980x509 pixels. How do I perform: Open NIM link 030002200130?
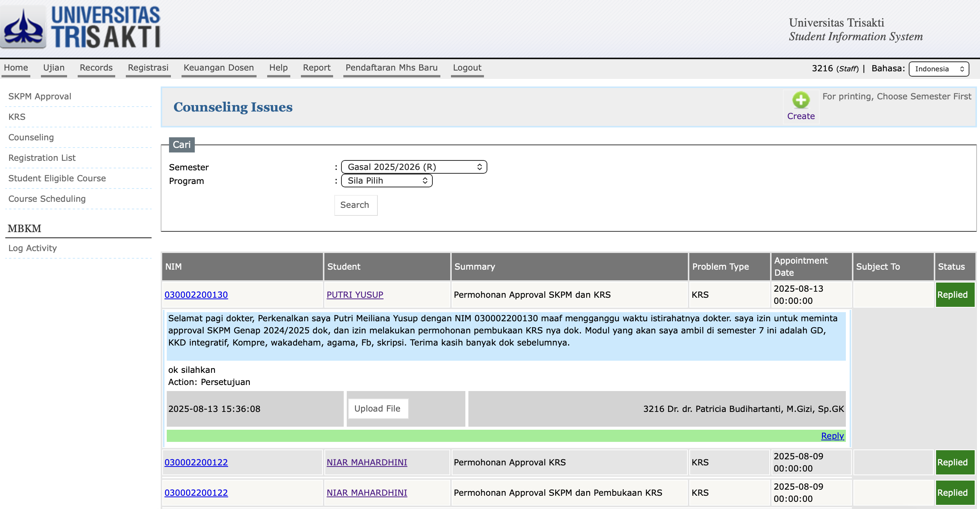click(196, 295)
